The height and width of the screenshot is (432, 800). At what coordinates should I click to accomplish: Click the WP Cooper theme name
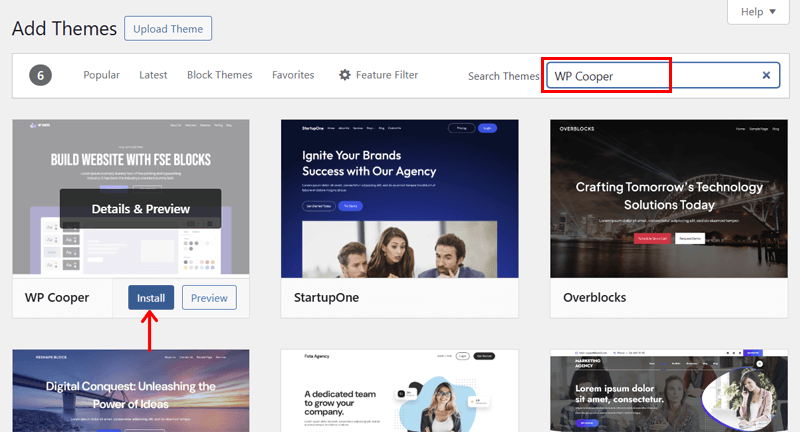click(57, 297)
